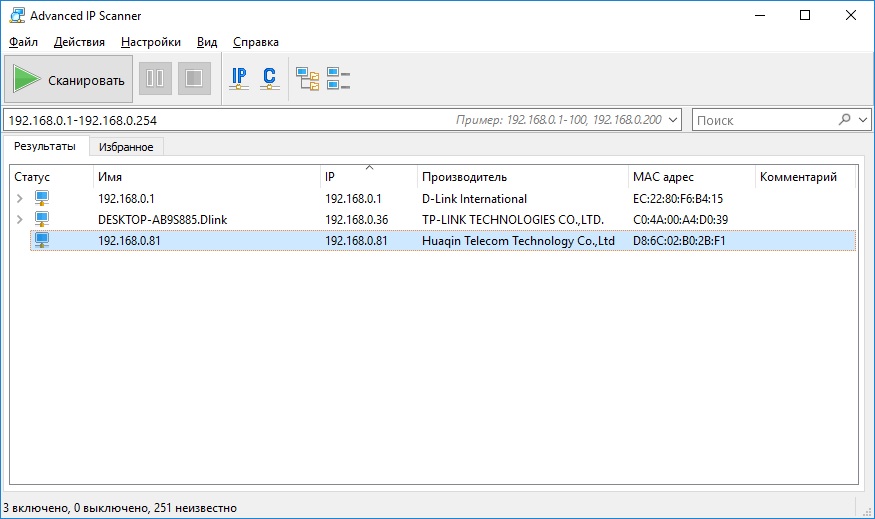Click the computer icon for 192.168.0.81
This screenshot has height=519, width=875.
point(42,240)
